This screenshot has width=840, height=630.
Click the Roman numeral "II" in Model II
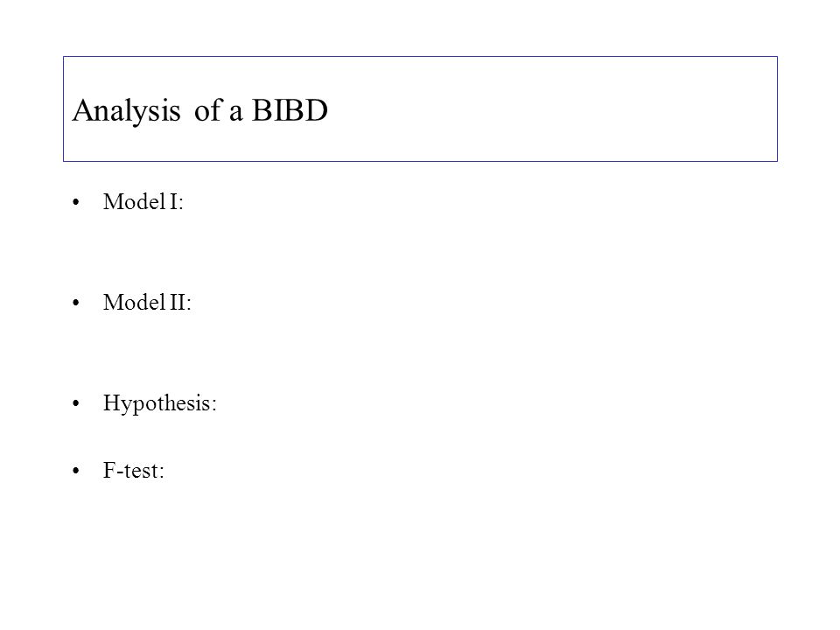pyautogui.click(x=178, y=302)
